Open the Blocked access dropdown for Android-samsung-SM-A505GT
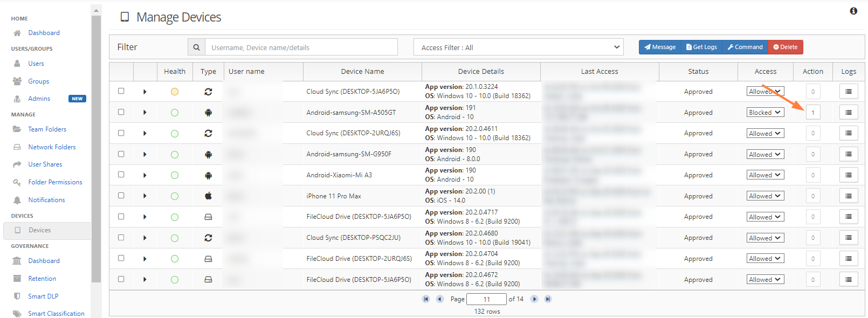868x318 pixels. [x=765, y=113]
